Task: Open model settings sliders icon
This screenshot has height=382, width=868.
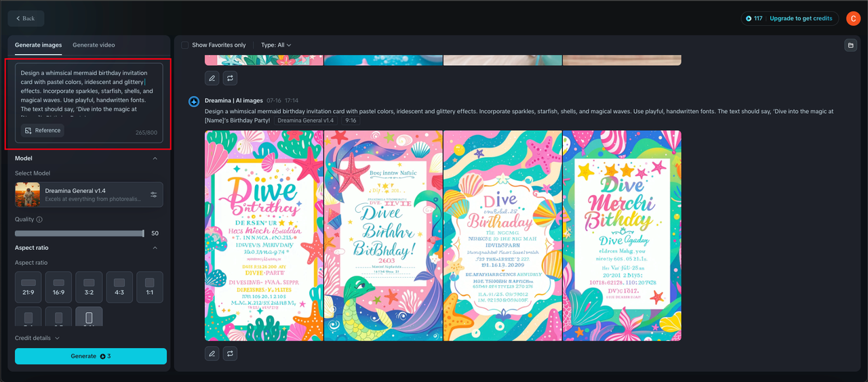Action: (x=154, y=195)
